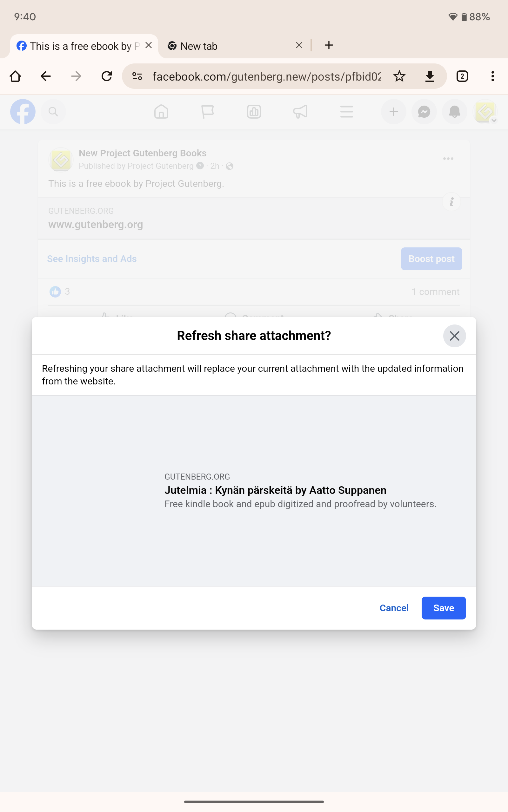Click the post's 2h timestamp
This screenshot has width=508, height=812.
(x=215, y=166)
